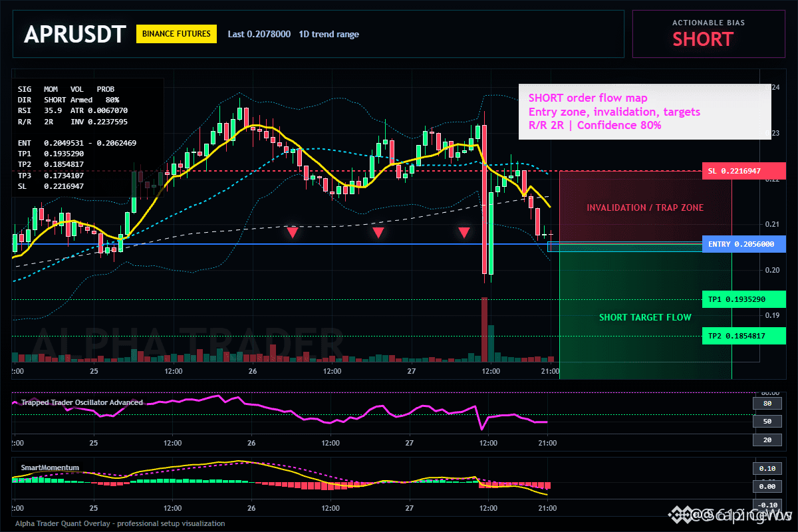The height and width of the screenshot is (532, 798).
Task: Click the green 'TP1 0.1935290' price tag
Action: pos(743,299)
